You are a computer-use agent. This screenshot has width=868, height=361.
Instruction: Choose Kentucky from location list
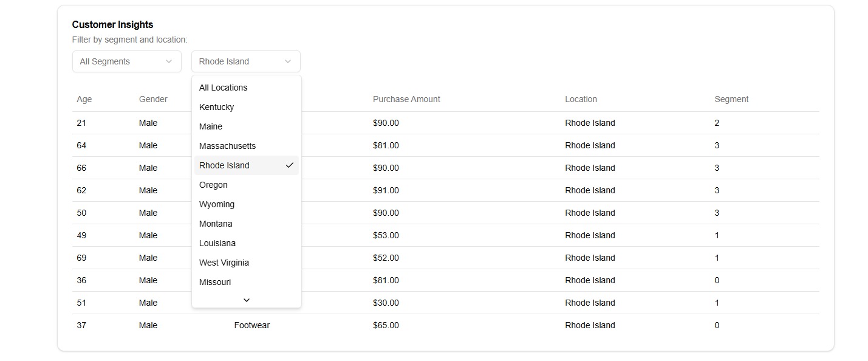(217, 107)
